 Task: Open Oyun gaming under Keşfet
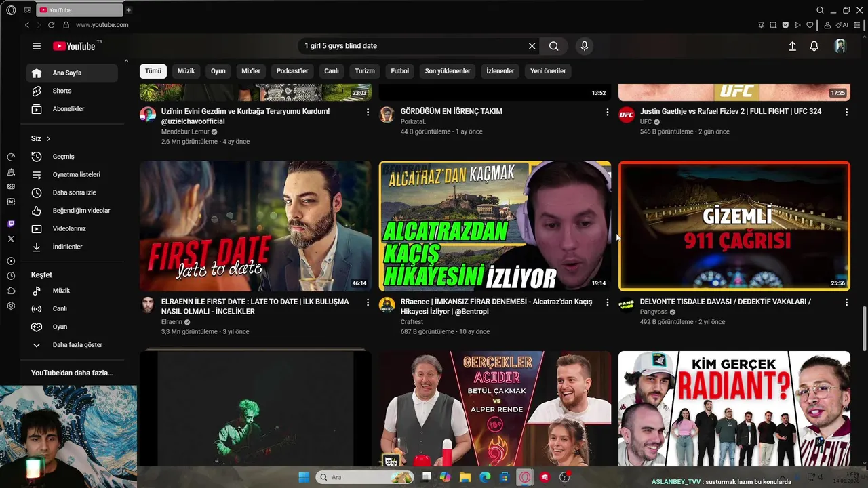coord(72,327)
